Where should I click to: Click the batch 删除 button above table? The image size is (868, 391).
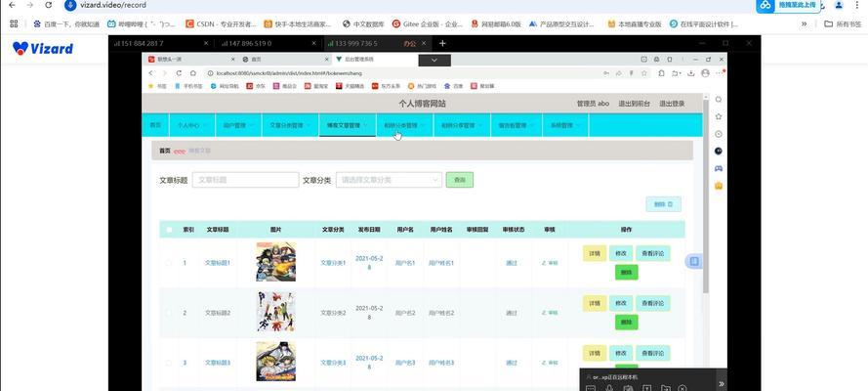[x=663, y=204]
